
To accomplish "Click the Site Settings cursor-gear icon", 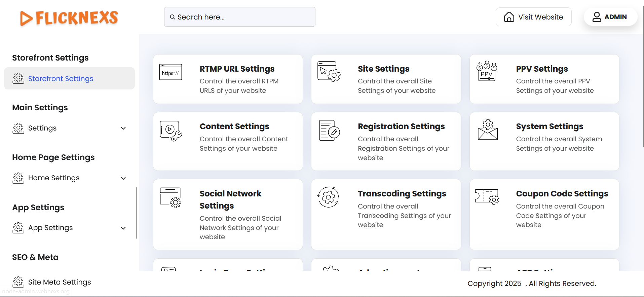I will [329, 72].
